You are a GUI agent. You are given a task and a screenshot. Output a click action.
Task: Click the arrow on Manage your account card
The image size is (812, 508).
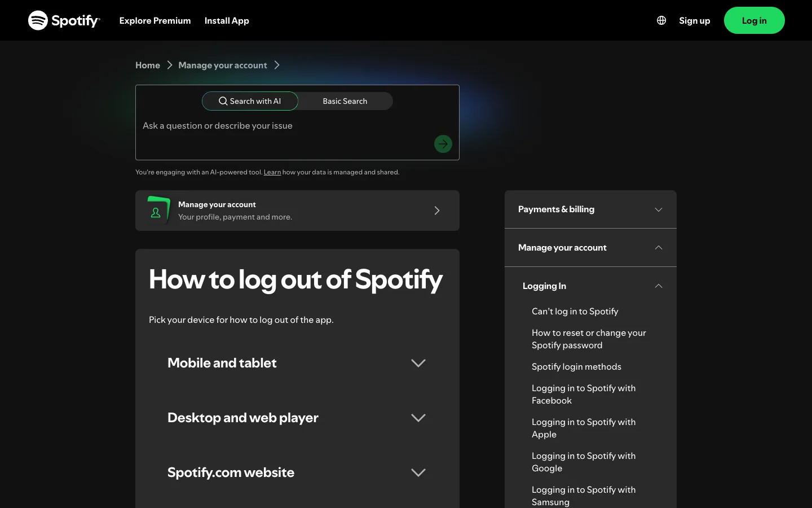[437, 211]
